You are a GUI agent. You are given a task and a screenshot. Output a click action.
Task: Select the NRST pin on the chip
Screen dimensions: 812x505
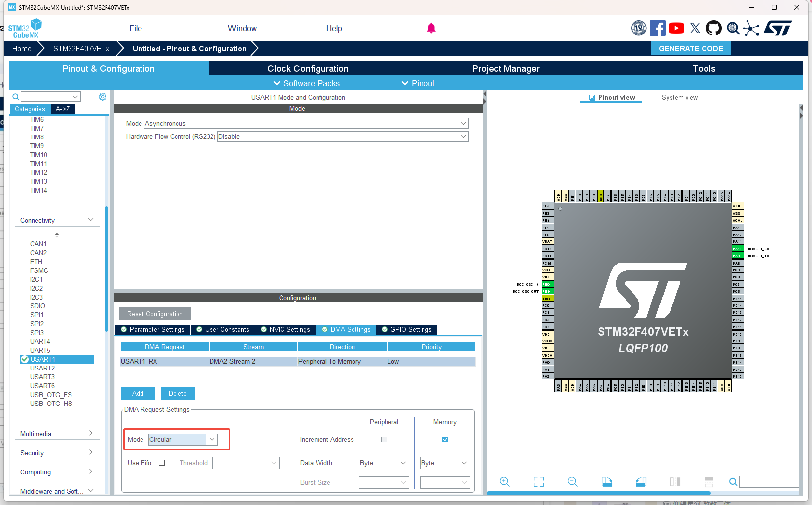[548, 299]
